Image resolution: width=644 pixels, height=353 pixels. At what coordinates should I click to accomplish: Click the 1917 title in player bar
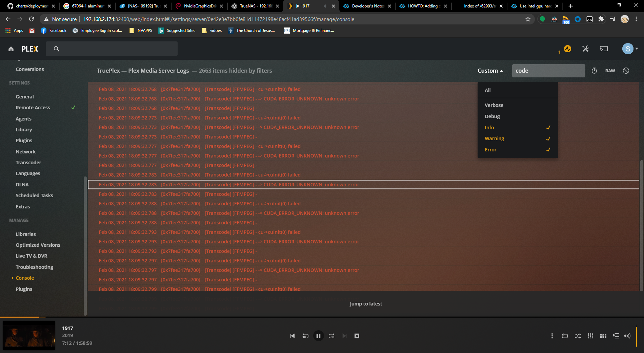click(67, 328)
